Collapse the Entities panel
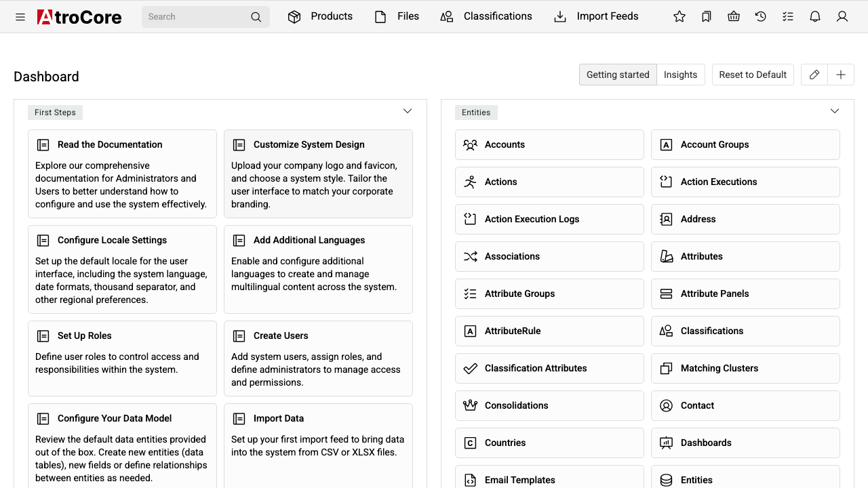Screen dimensions: 868x488 [x=835, y=111]
